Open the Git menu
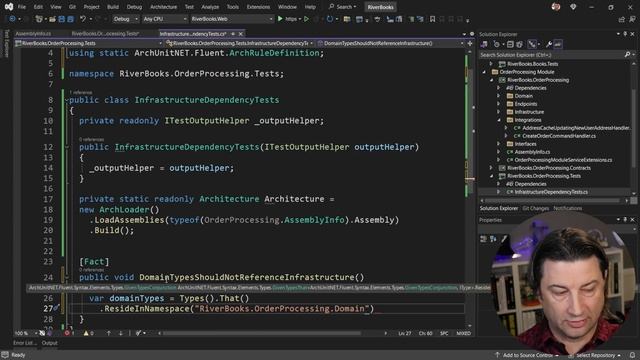640x360 pixels. tap(72, 7)
